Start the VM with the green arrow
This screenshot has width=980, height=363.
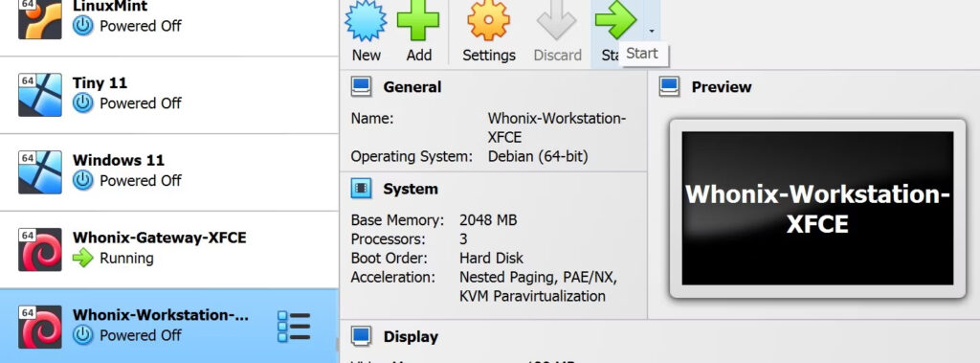point(615,20)
